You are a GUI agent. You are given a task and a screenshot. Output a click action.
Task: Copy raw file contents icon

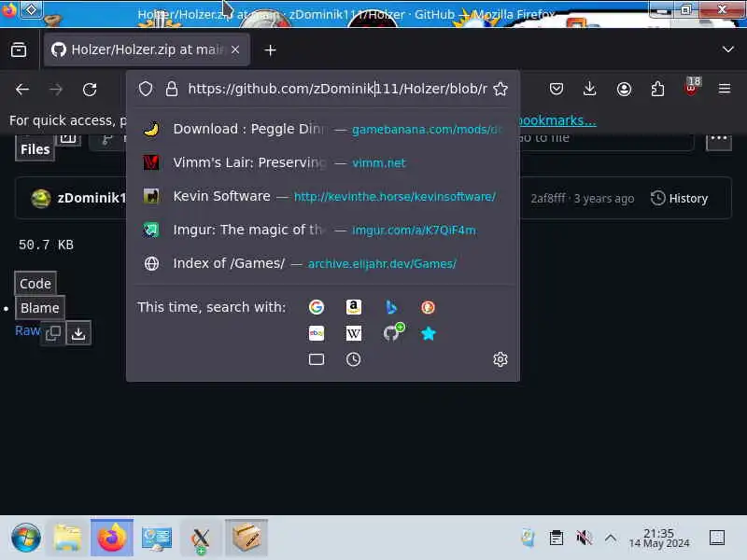(x=53, y=333)
